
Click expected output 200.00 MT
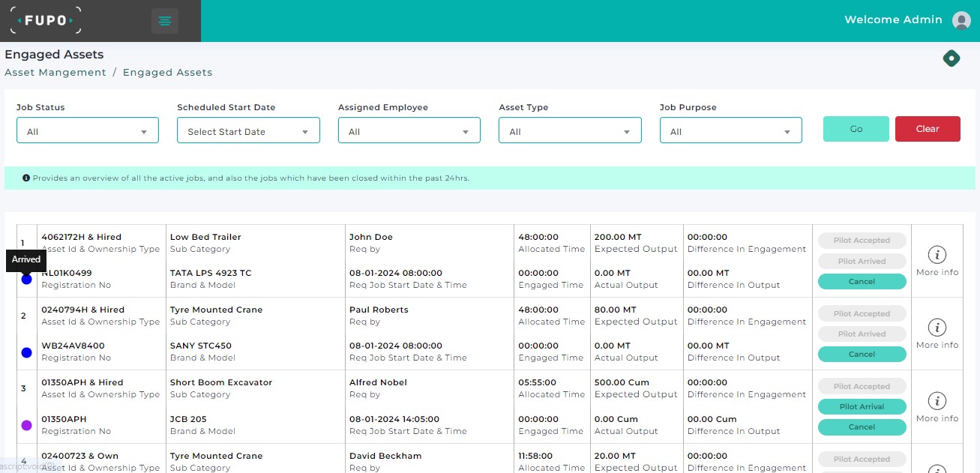[x=618, y=237]
